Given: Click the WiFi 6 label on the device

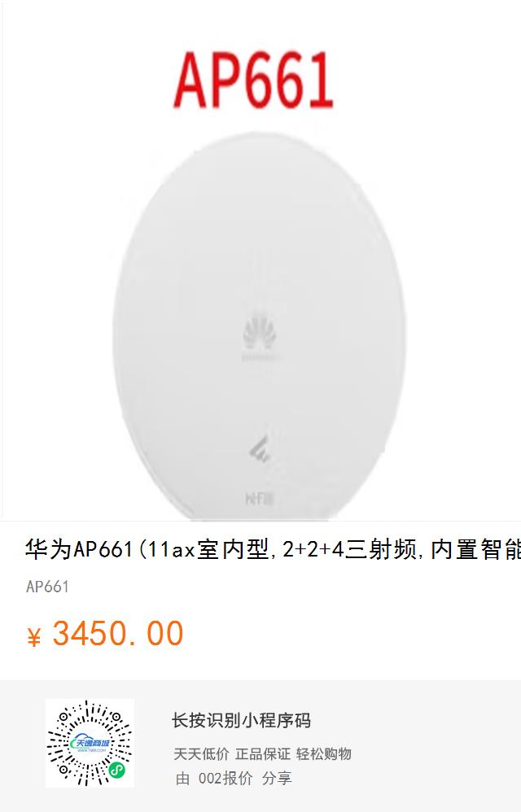Looking at the screenshot, I should point(260,499).
